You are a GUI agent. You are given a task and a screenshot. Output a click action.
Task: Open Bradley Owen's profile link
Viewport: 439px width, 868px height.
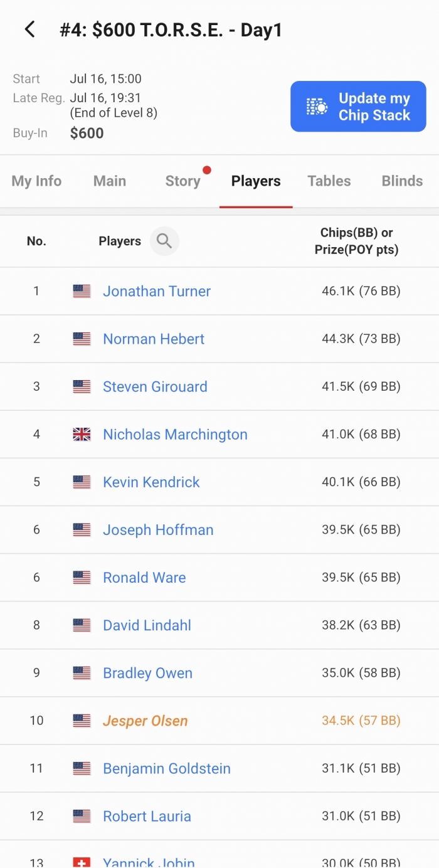(147, 673)
